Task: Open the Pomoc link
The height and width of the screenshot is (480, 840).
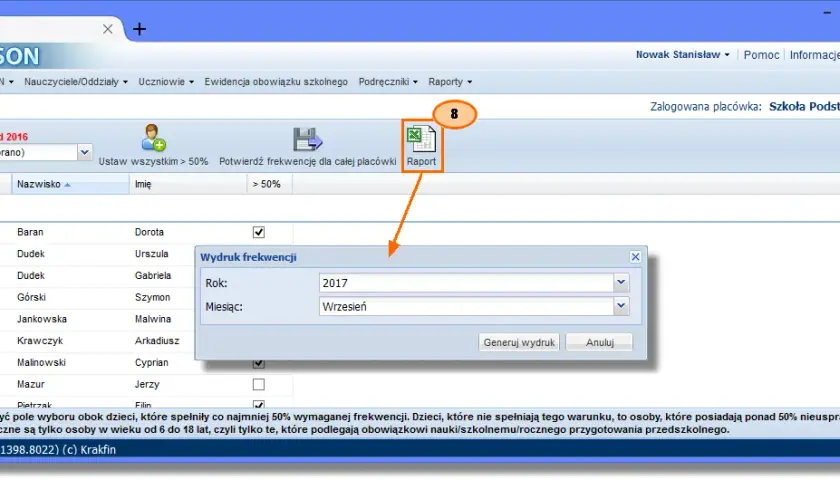Action: click(x=761, y=55)
